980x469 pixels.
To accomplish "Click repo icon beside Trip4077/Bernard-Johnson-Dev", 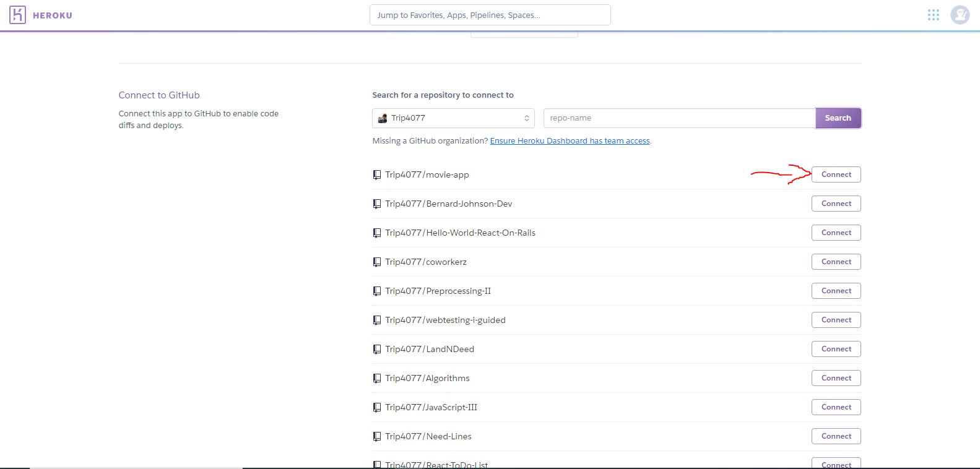I will click(376, 204).
